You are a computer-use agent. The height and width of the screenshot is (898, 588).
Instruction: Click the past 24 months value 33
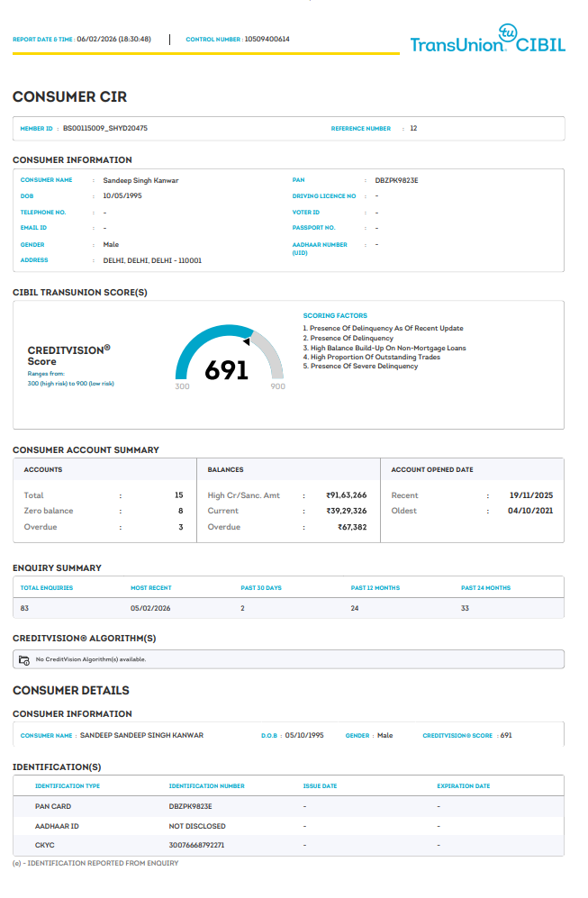pos(465,608)
